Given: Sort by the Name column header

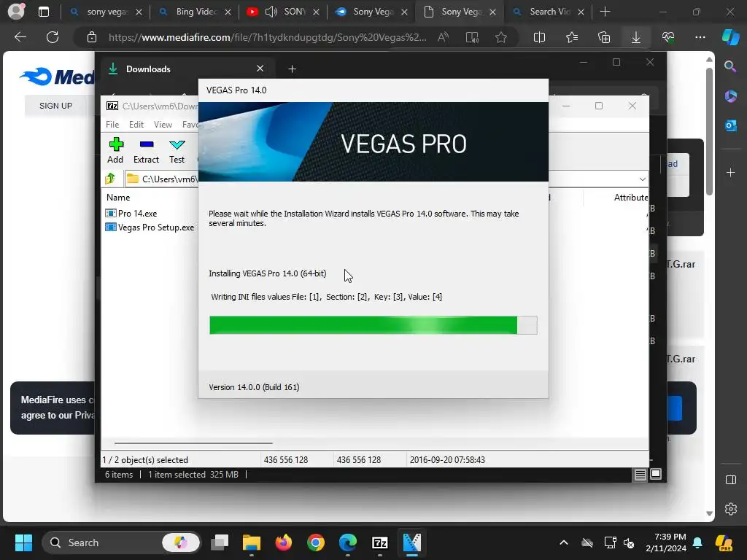Looking at the screenshot, I should coord(118,197).
